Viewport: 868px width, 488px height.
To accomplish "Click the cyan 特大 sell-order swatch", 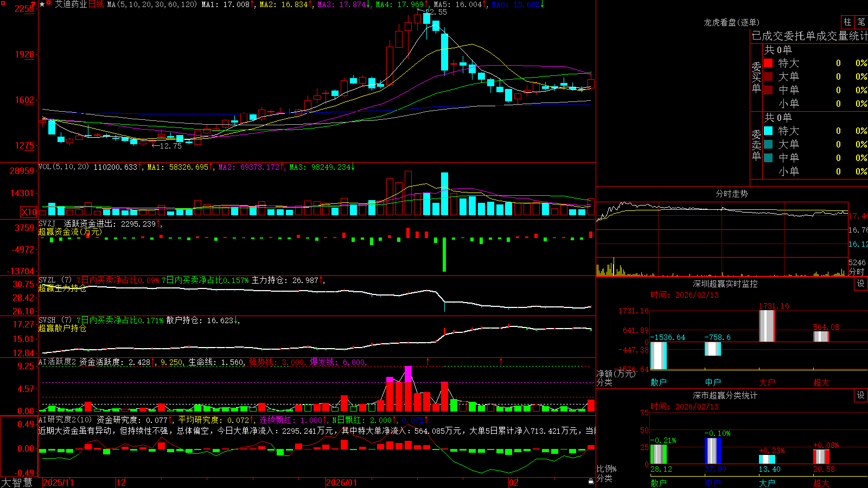I will [x=768, y=131].
